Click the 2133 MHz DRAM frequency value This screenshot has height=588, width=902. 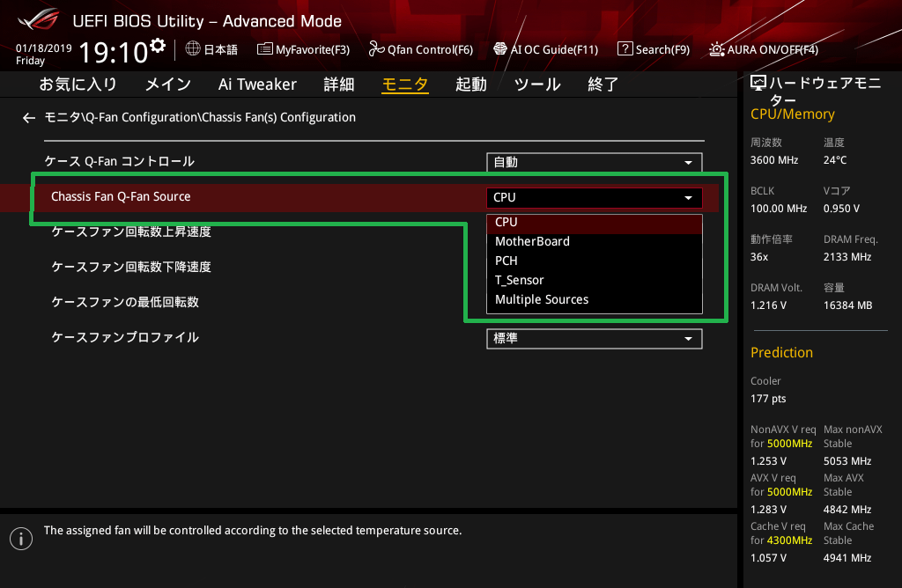tap(847, 257)
